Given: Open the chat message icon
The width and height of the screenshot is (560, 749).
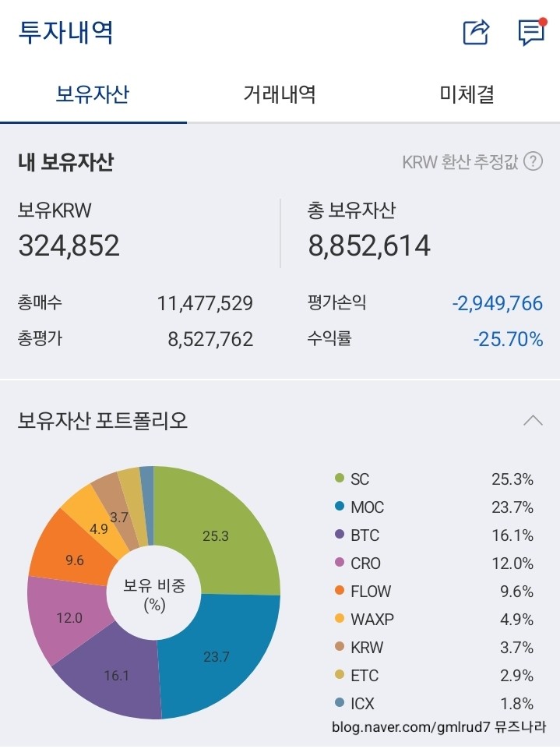Looking at the screenshot, I should point(530,32).
